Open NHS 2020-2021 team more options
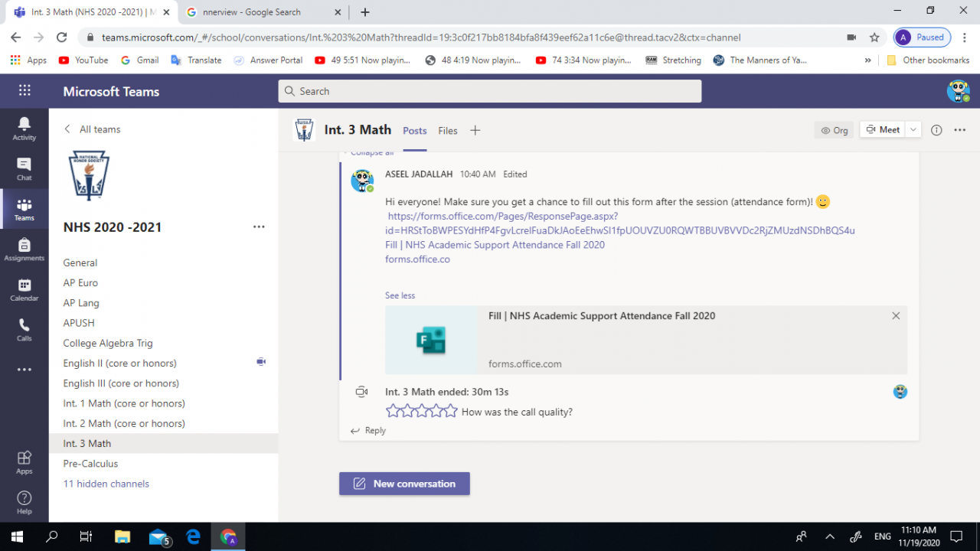 coord(259,227)
